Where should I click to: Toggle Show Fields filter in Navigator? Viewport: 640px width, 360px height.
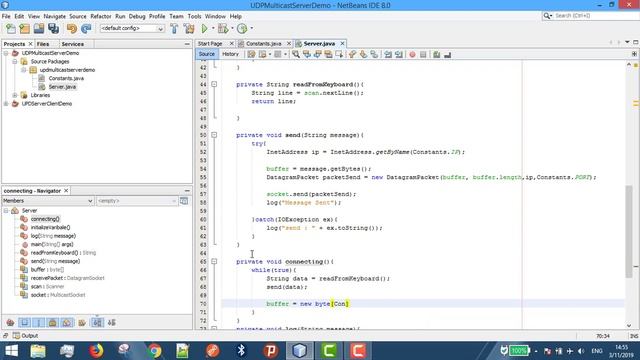pyautogui.click(x=24, y=322)
